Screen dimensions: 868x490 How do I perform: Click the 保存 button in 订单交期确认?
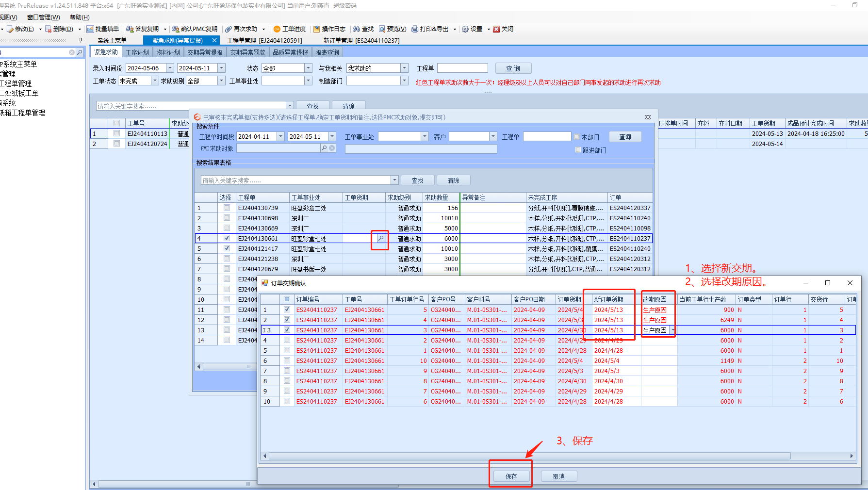pyautogui.click(x=511, y=476)
